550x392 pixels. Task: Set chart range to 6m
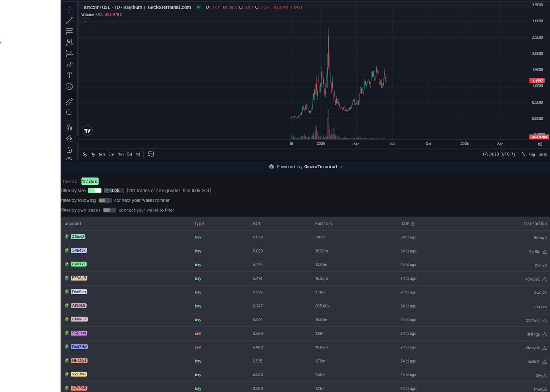(102, 154)
